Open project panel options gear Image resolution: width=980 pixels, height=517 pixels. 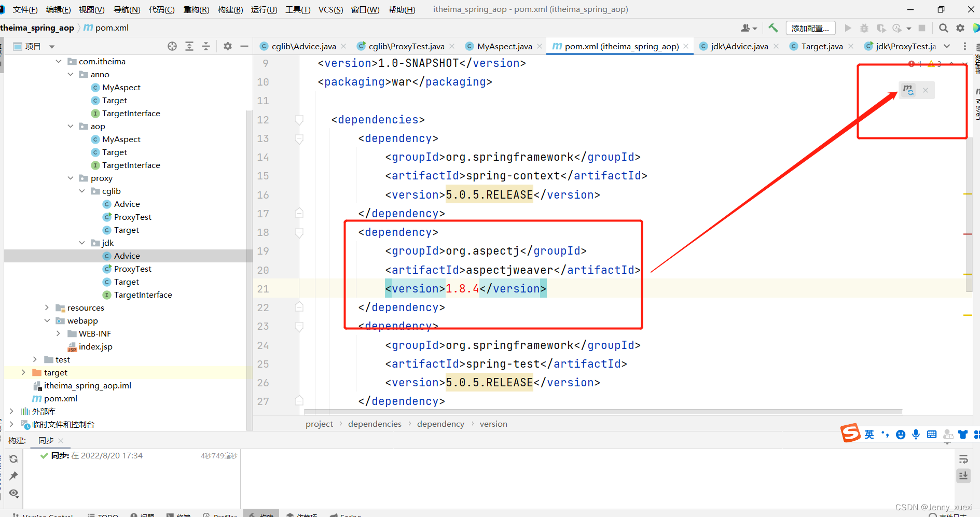pyautogui.click(x=227, y=46)
